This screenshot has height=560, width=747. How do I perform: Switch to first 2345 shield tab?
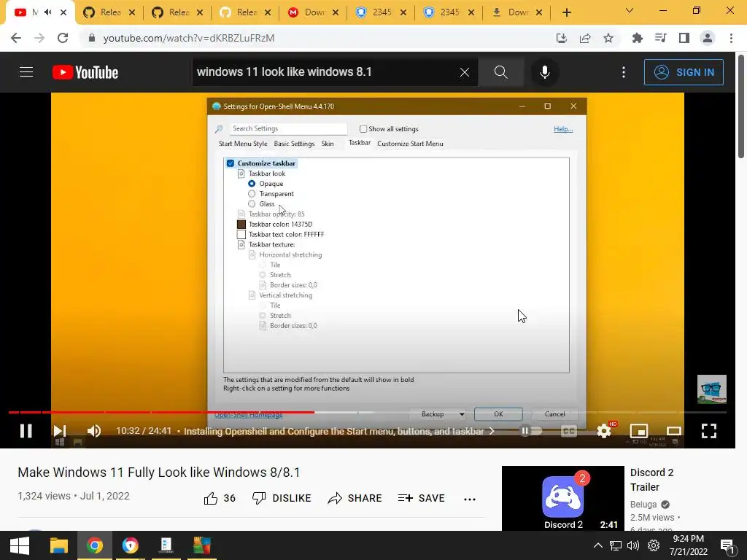point(381,12)
